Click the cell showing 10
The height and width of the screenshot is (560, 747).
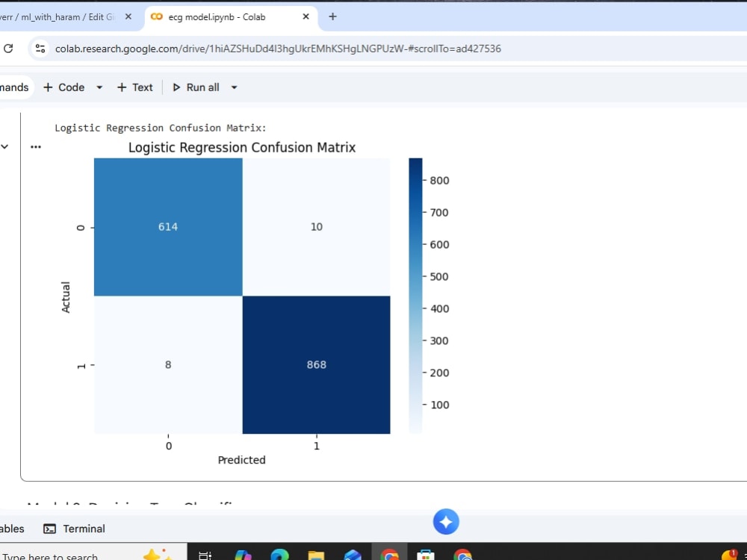316,227
